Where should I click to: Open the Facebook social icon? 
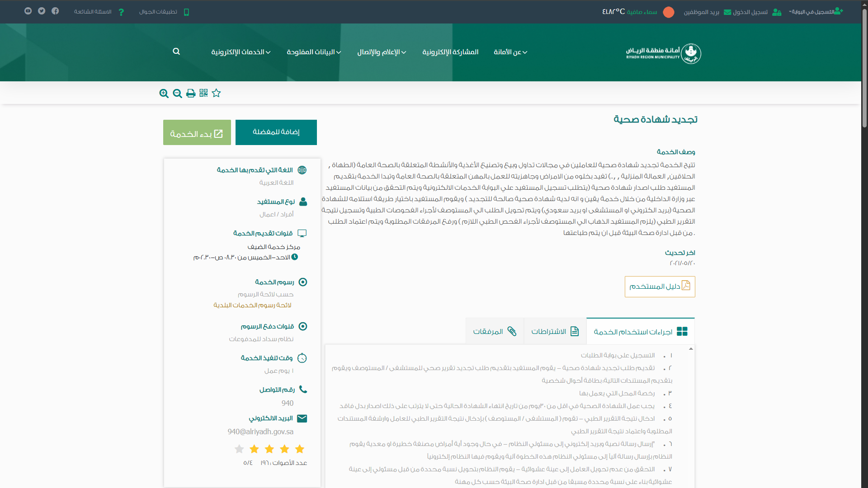coord(55,11)
